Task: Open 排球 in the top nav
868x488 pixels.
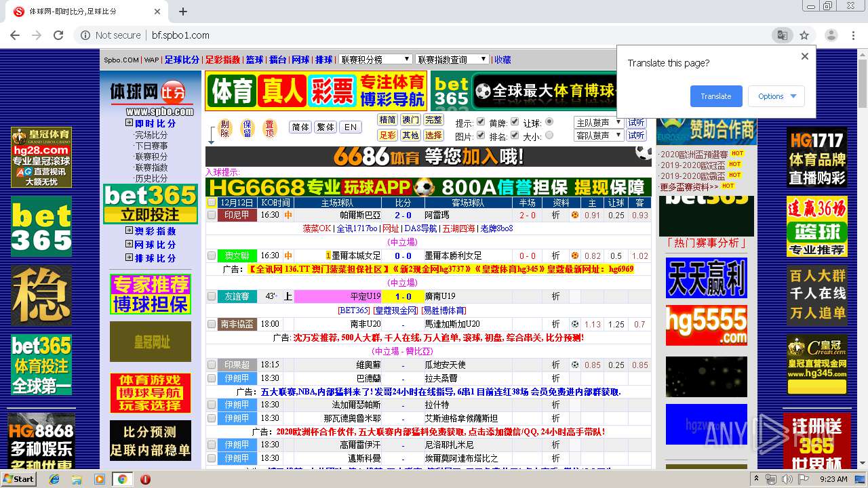Action: [324, 60]
